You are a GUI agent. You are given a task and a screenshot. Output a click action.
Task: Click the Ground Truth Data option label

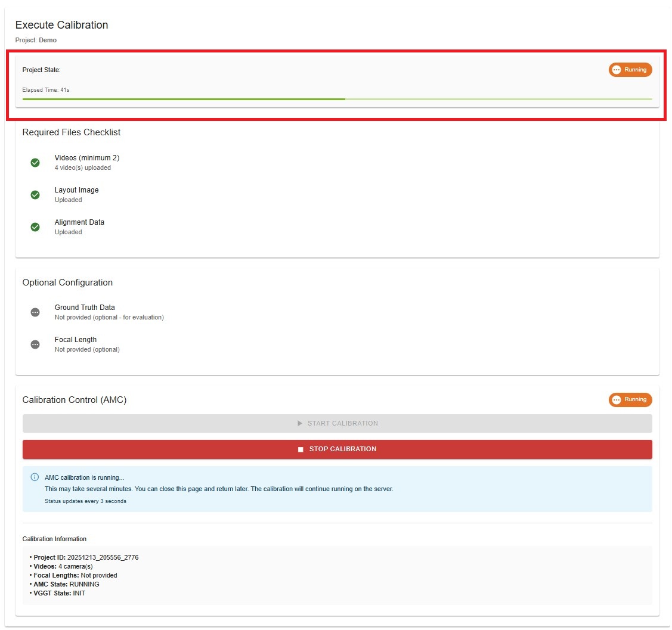coord(85,308)
